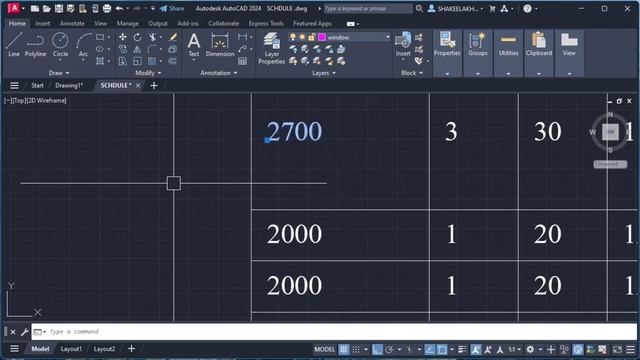Open the Properties panel dropdown
640x360 pixels.
pyautogui.click(x=447, y=74)
